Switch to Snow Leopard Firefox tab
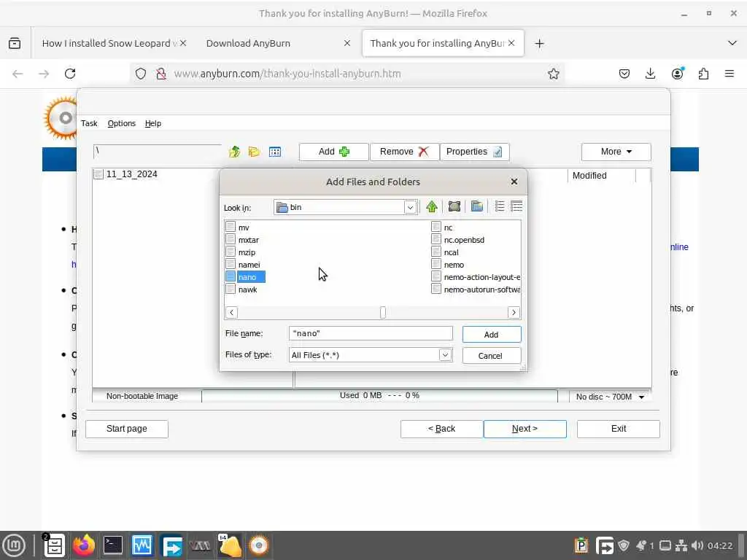The height and width of the screenshot is (560, 747). pos(109,43)
